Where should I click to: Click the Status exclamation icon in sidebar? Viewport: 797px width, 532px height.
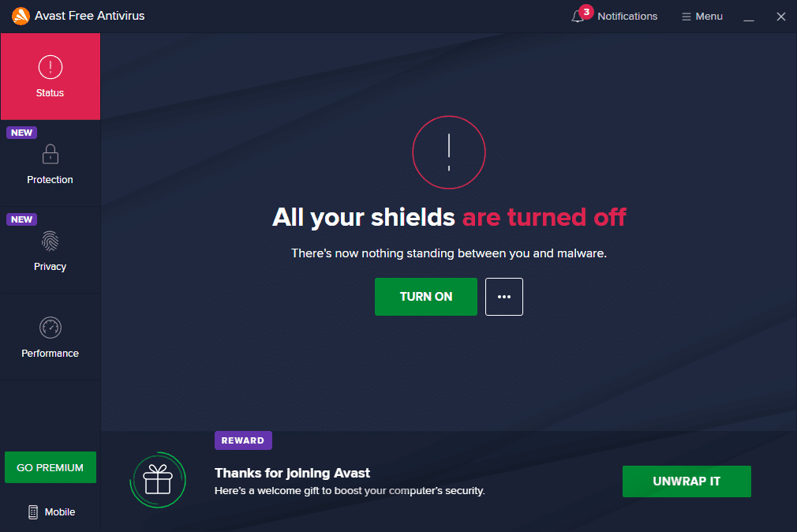point(51,67)
